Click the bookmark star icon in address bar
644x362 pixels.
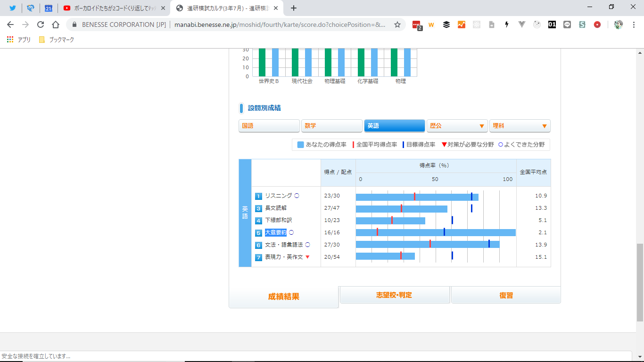click(397, 25)
